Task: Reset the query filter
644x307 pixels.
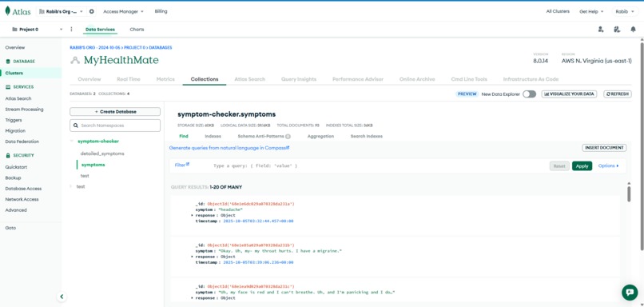Action: click(559, 166)
